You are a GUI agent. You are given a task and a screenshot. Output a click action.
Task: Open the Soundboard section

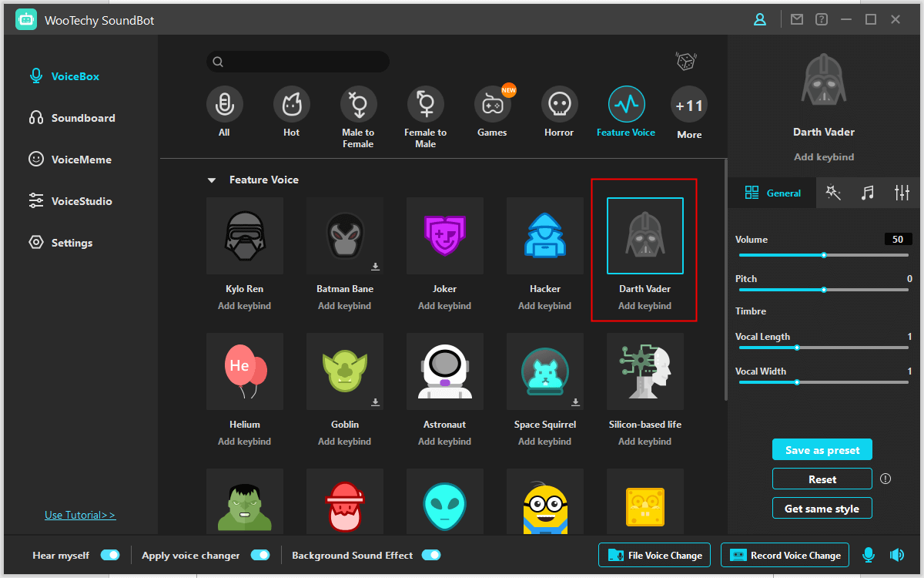point(72,118)
